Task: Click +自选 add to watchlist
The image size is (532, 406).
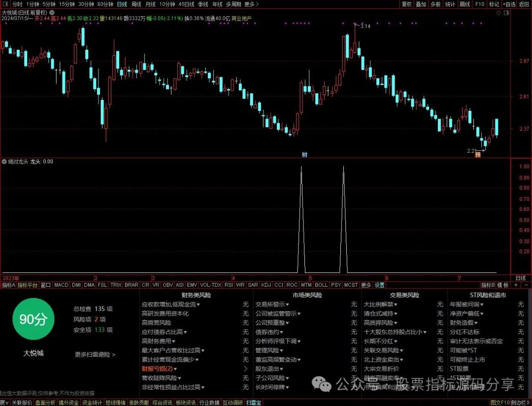Action: click(509, 4)
